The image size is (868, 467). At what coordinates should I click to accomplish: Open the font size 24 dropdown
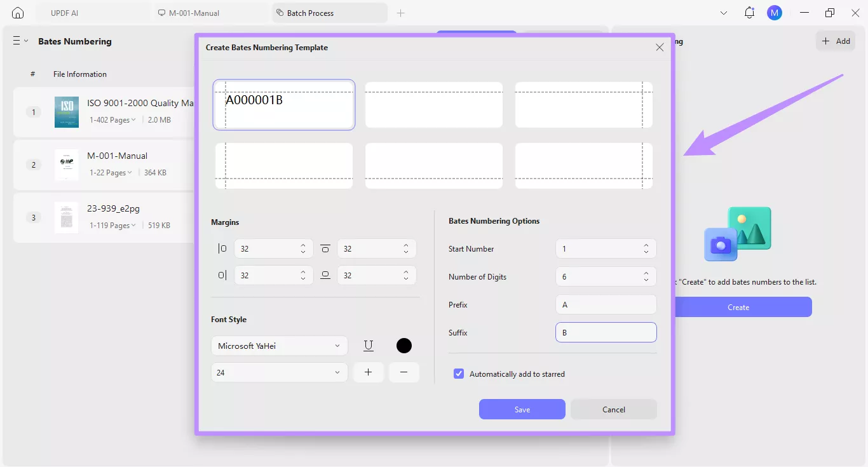pyautogui.click(x=279, y=372)
